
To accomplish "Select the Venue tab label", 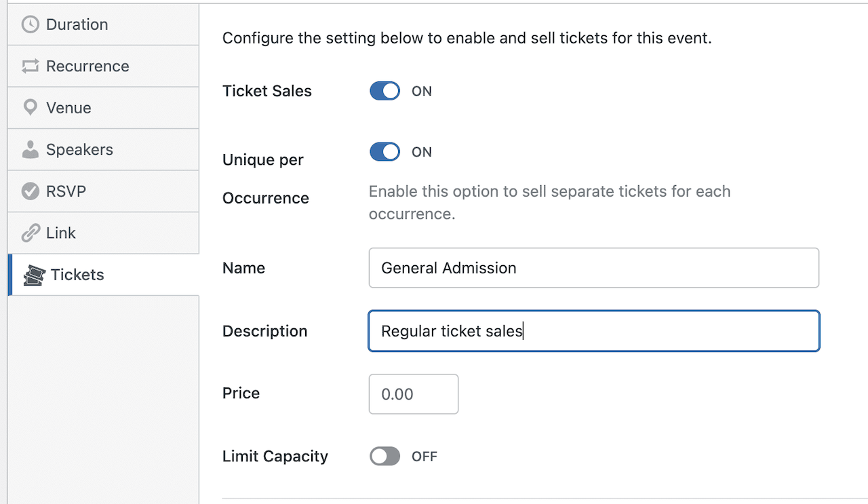I will [68, 108].
